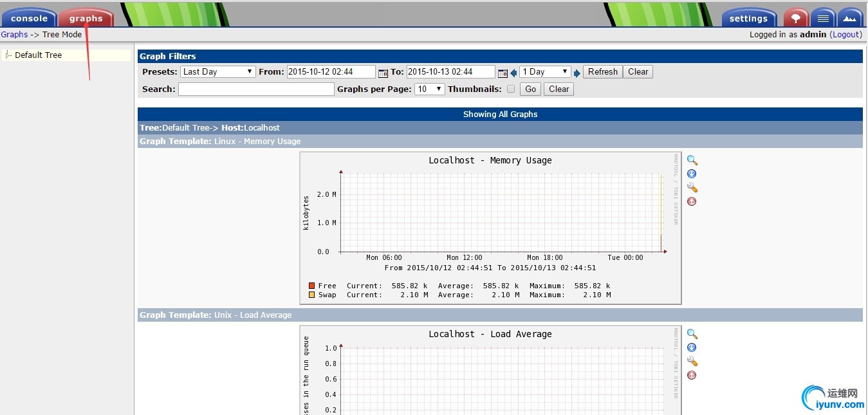Export Memory Usage graph as CSV
868x415 pixels.
tap(692, 174)
